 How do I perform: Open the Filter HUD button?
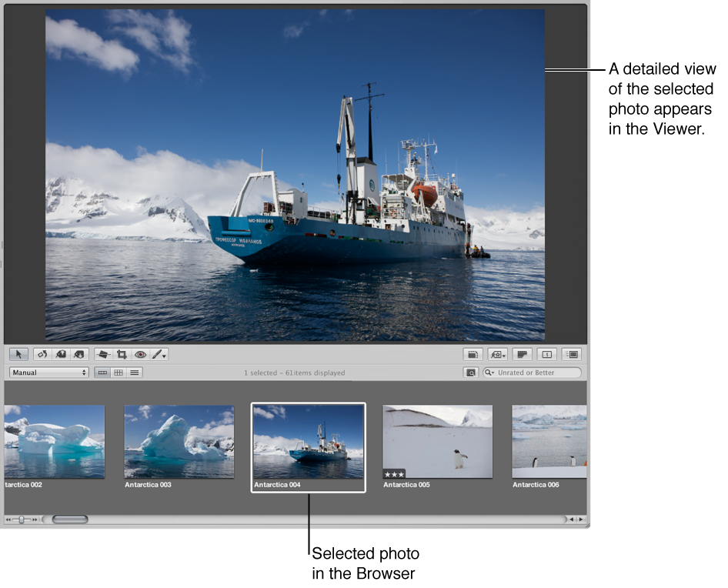click(470, 373)
